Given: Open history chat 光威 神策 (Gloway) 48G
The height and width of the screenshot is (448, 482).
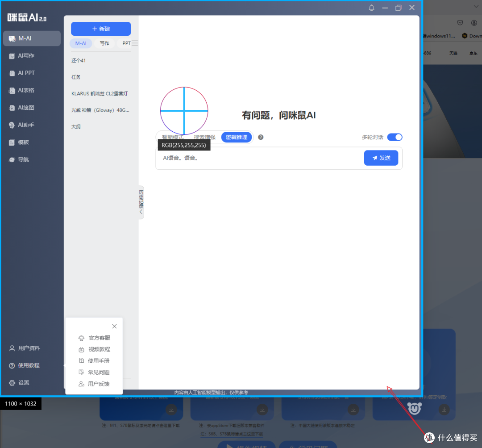Looking at the screenshot, I should (101, 110).
